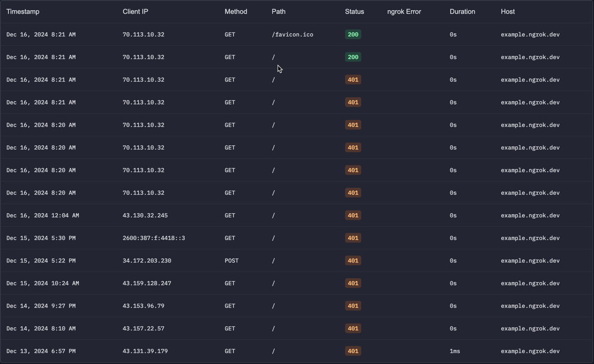Click the Host column header
The height and width of the screenshot is (364, 594).
point(507,12)
